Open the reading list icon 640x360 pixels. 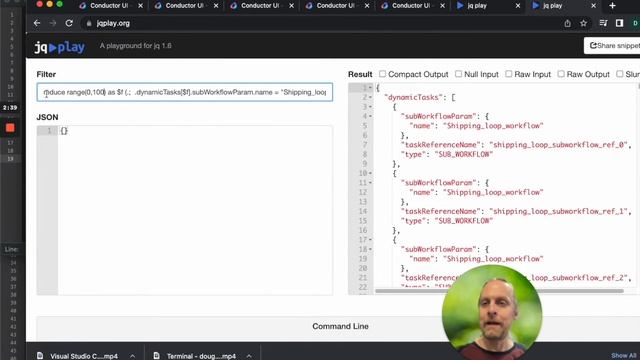(603, 23)
